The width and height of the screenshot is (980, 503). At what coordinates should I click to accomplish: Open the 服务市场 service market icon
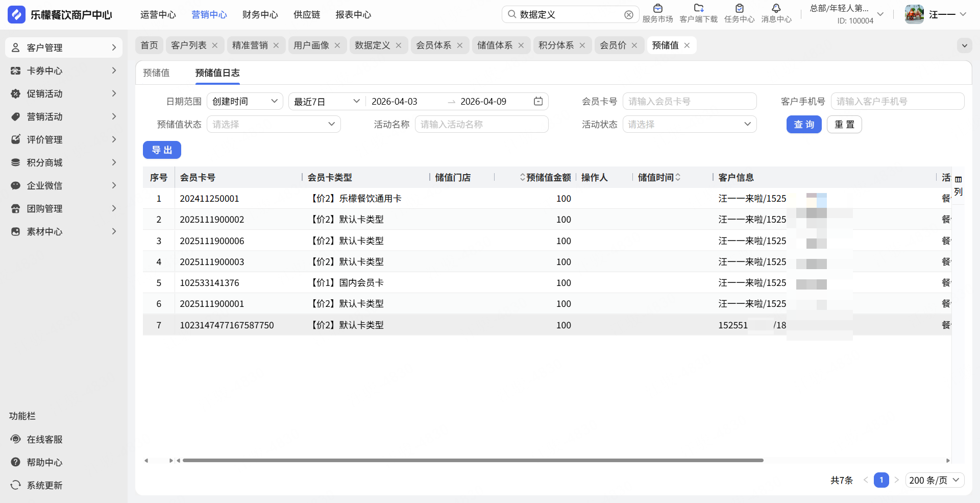657,9
